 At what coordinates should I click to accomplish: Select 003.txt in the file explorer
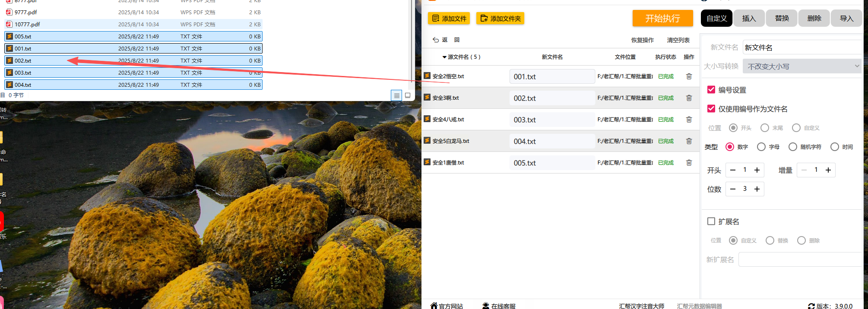(133, 73)
